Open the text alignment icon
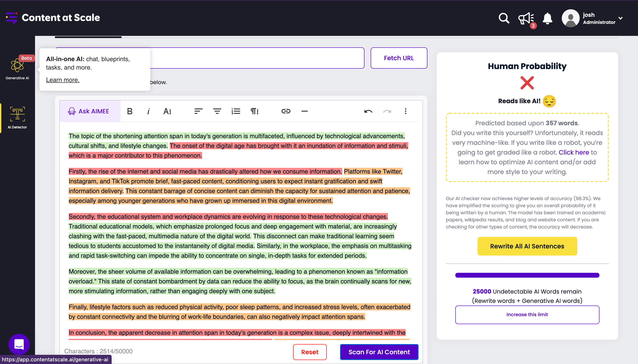The height and width of the screenshot is (364, 638). point(198,111)
